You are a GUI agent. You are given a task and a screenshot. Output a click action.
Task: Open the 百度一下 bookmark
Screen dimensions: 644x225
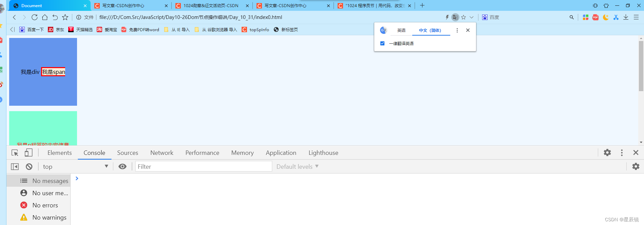coord(32,29)
